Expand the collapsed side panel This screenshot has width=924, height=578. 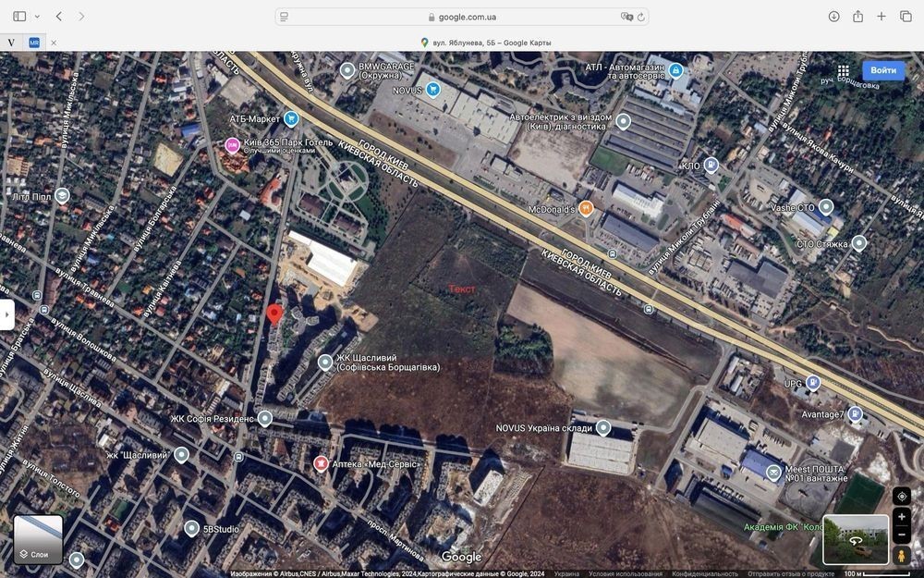[x=6, y=314]
